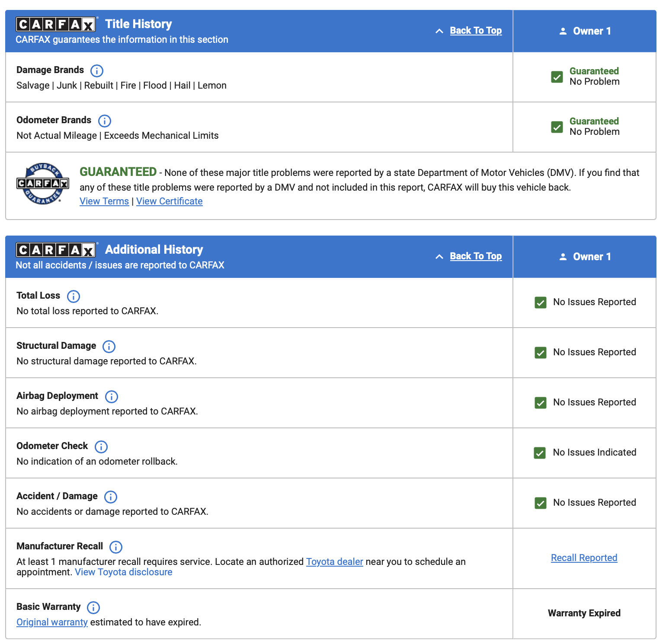Click the up chevron in Additional History header

[439, 257]
